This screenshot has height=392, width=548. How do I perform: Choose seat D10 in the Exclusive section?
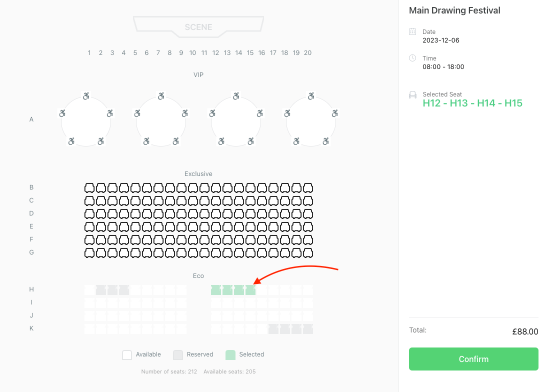193,213
